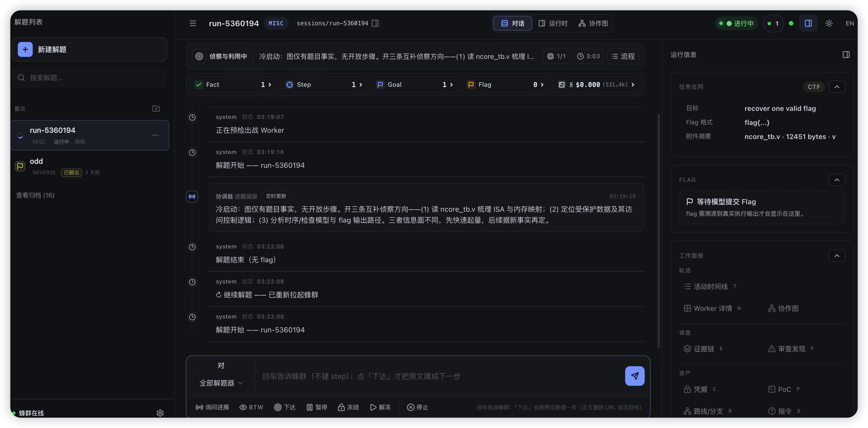The image size is (868, 428).
Task: Select the odd REVERSE entry
Action: coord(90,167)
